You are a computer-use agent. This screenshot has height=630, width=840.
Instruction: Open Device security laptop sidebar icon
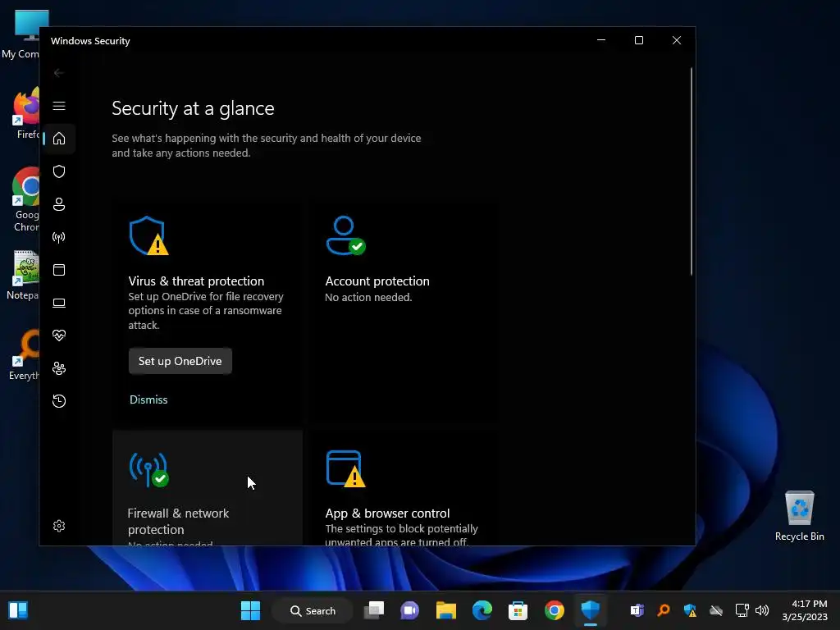pos(59,303)
